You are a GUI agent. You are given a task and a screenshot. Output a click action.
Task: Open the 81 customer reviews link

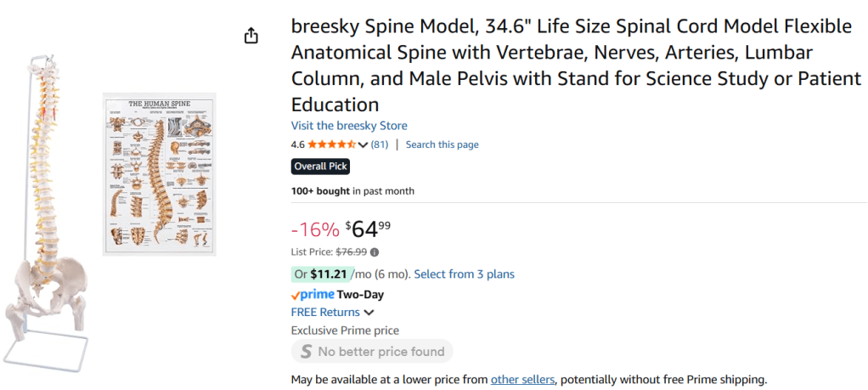click(x=380, y=144)
